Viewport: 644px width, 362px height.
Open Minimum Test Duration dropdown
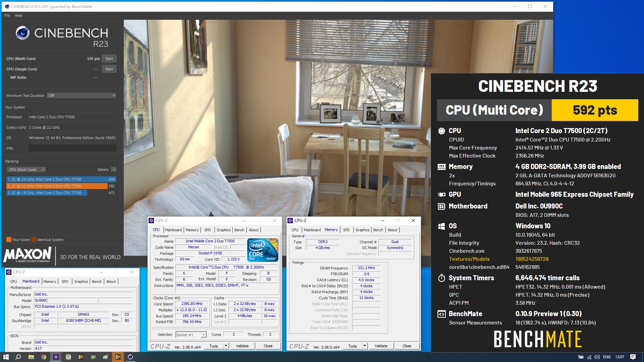point(82,96)
